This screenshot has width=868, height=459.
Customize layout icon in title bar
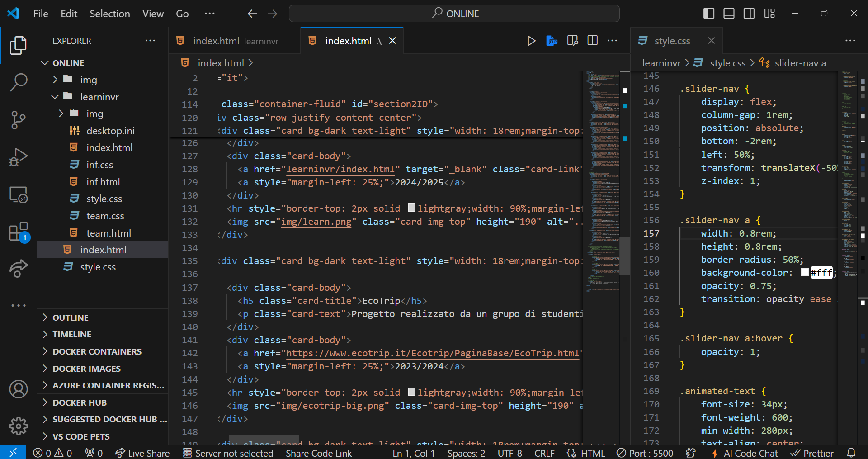pos(769,14)
